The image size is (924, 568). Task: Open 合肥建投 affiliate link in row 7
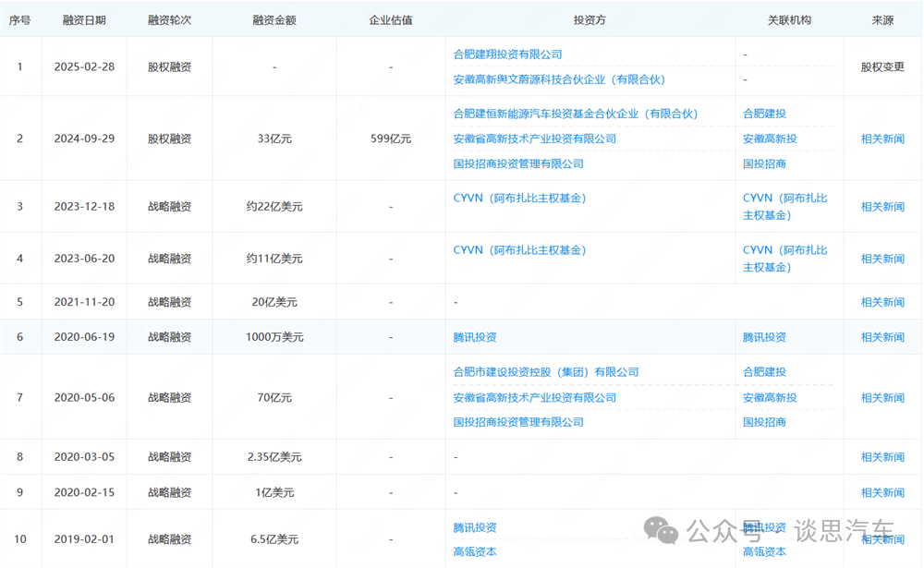pos(764,372)
